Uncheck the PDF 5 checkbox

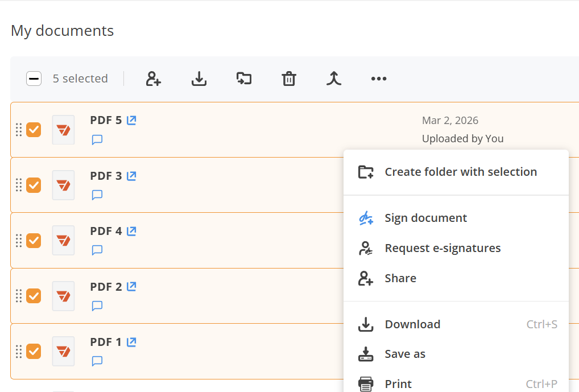(x=34, y=130)
